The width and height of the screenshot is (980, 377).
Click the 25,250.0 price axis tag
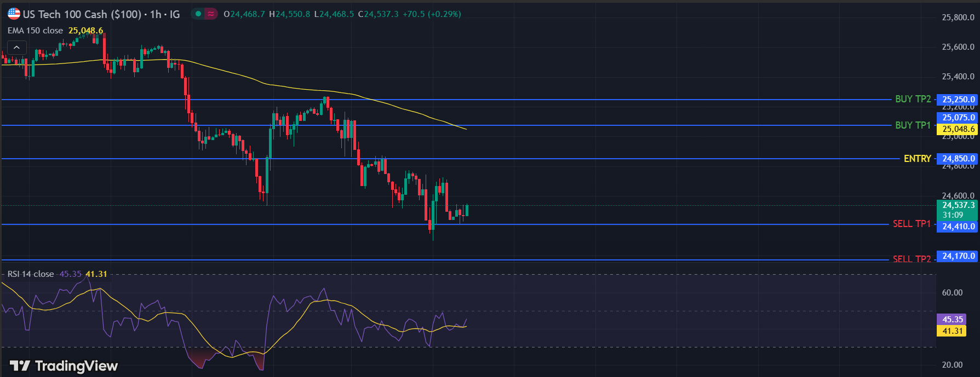click(x=958, y=100)
